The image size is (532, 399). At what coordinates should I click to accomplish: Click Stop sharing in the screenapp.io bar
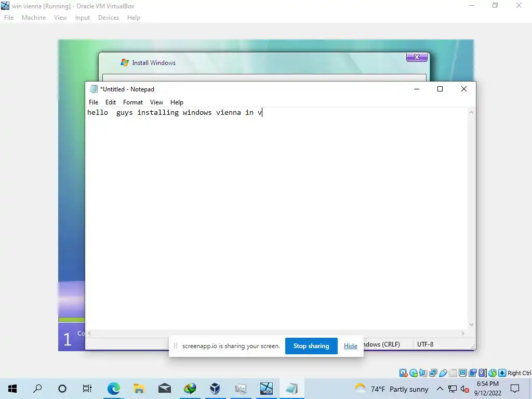tap(311, 345)
